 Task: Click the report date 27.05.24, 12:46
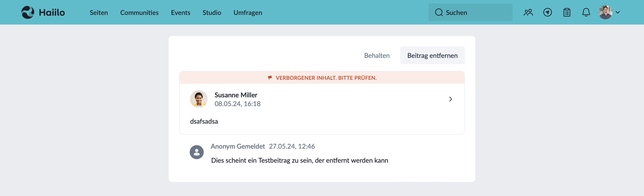click(292, 146)
